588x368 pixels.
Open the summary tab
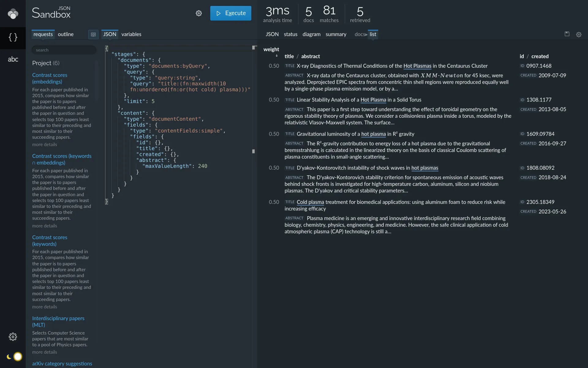click(336, 34)
